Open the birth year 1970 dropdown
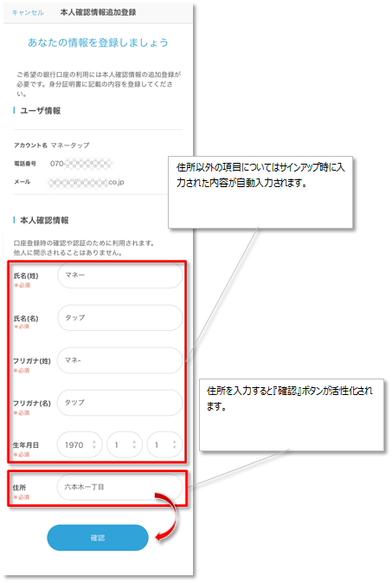 [80, 444]
